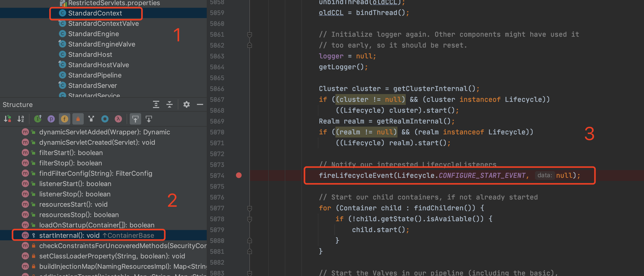Click getClusterInternal() call on line 5066
The image size is (644, 276).
click(x=434, y=89)
